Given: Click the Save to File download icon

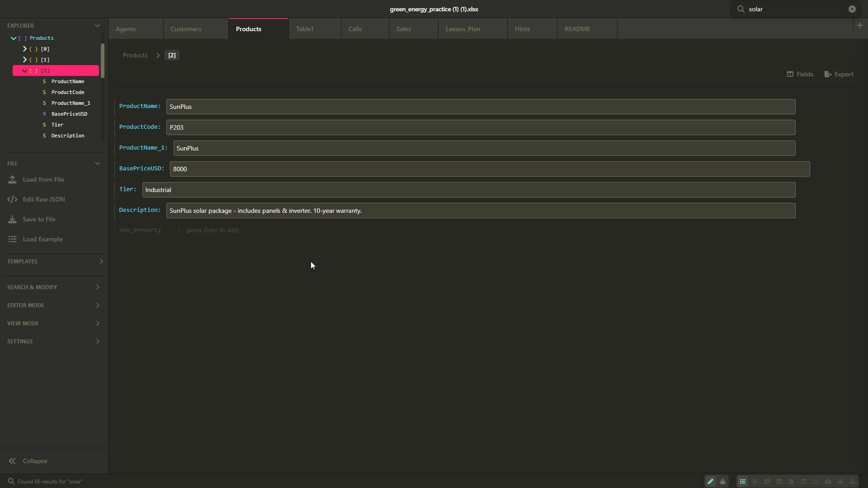Looking at the screenshot, I should (13, 219).
